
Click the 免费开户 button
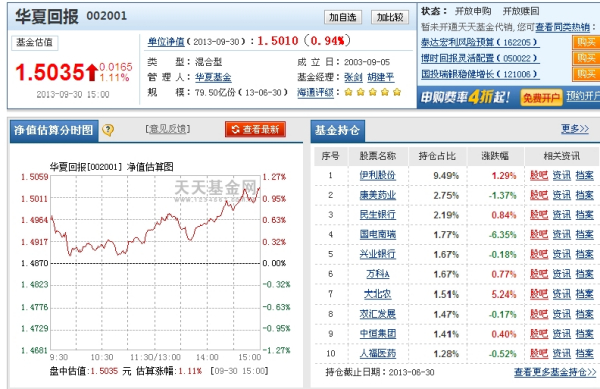click(541, 98)
